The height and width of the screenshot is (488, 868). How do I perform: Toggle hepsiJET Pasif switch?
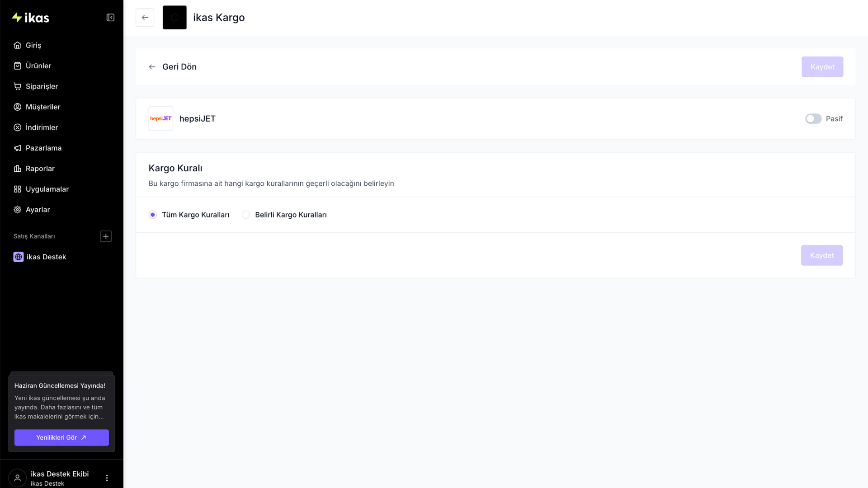(813, 119)
